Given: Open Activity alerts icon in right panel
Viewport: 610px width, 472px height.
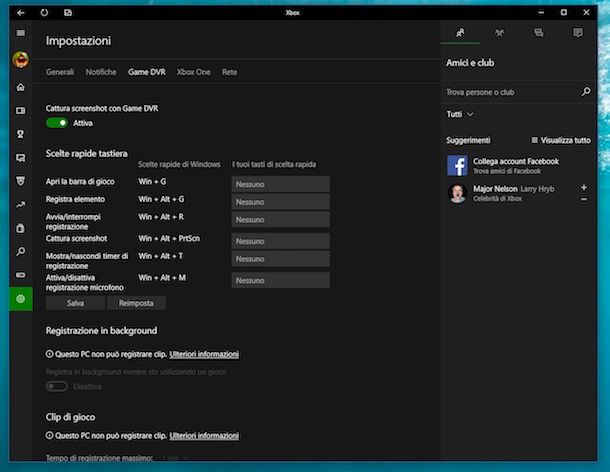Looking at the screenshot, I should 578,33.
